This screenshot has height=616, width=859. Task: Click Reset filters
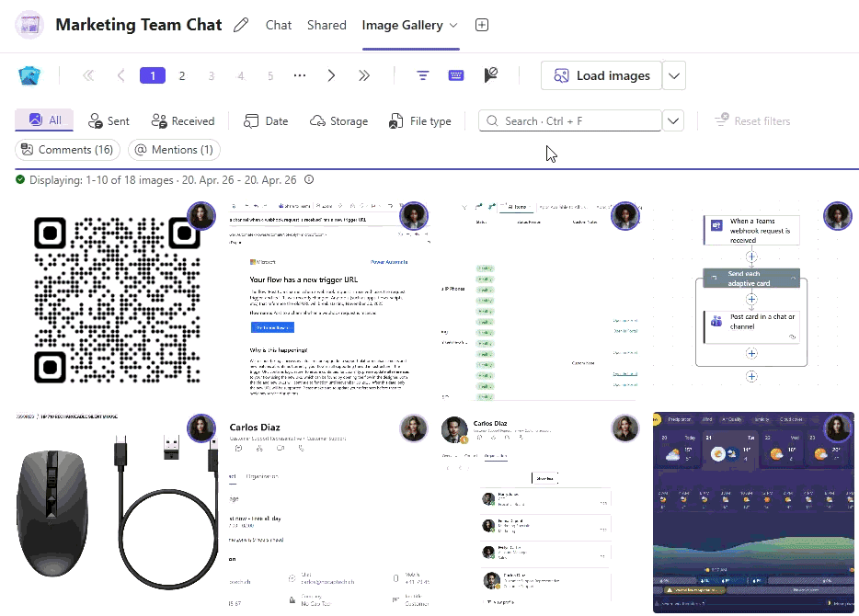pyautogui.click(x=752, y=121)
